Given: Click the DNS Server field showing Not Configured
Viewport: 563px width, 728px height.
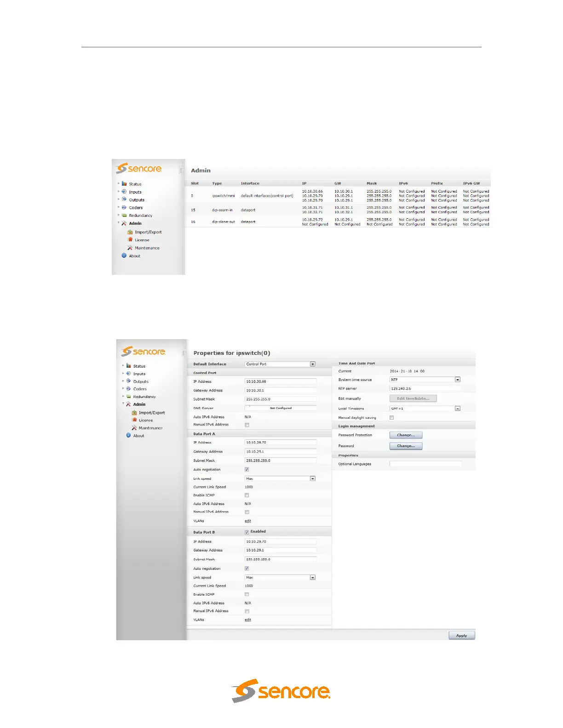Looking at the screenshot, I should click(x=281, y=408).
